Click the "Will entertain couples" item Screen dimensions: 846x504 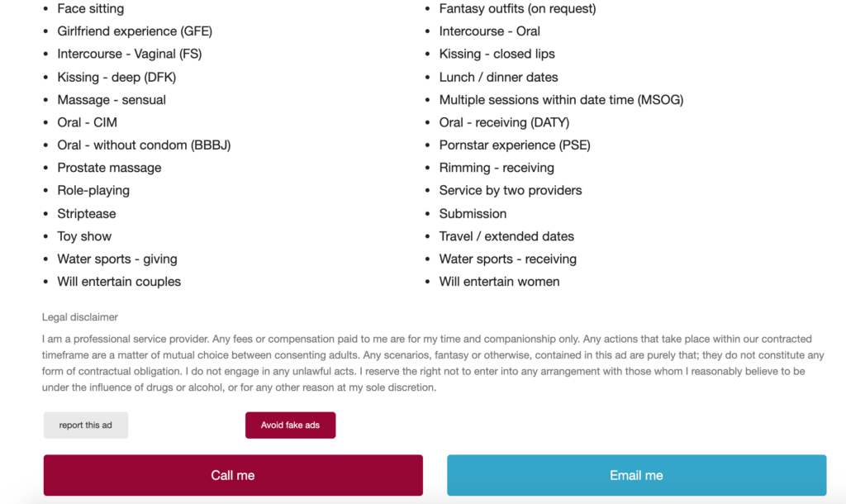click(119, 282)
